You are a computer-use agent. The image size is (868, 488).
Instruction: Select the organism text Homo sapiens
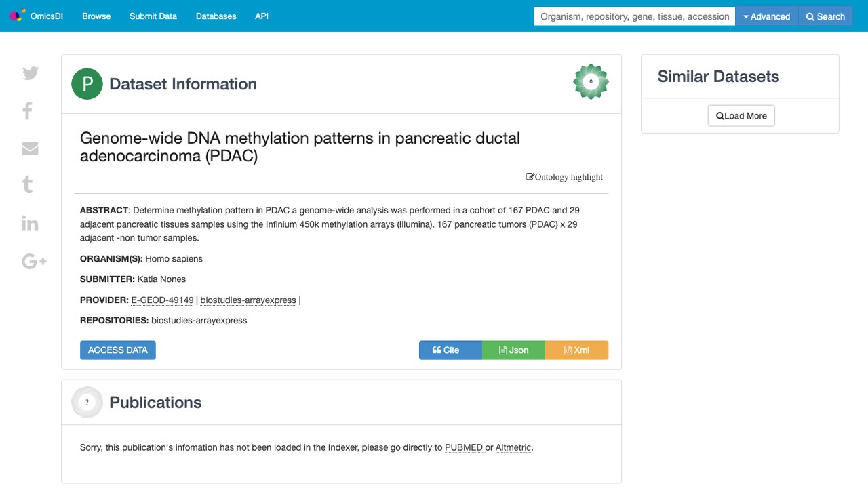coord(174,258)
